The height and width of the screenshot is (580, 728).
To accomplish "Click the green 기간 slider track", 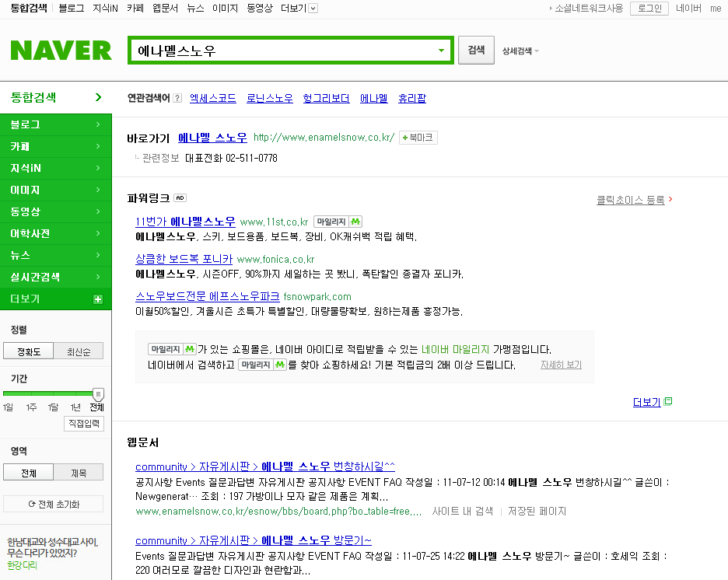I will tap(48, 393).
